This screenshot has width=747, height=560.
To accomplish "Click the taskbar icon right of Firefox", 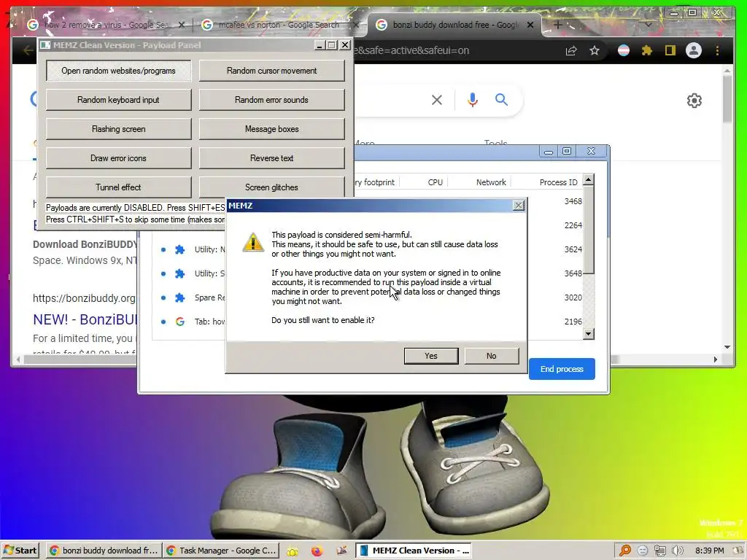I will point(341,551).
